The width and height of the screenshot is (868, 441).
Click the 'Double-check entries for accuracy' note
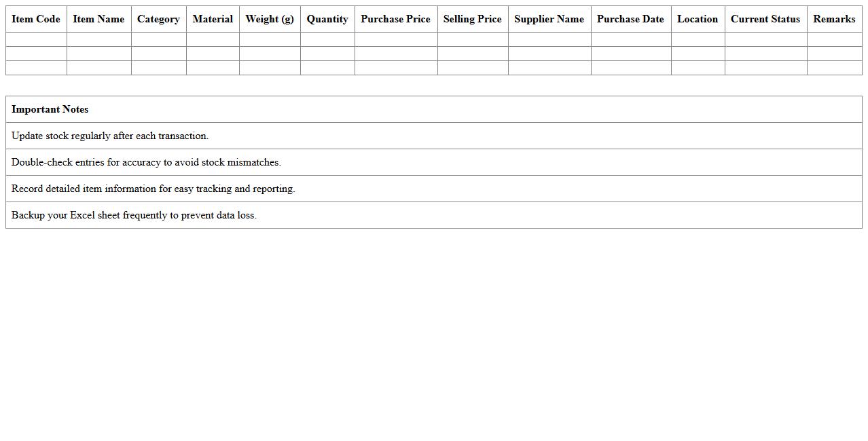(146, 162)
